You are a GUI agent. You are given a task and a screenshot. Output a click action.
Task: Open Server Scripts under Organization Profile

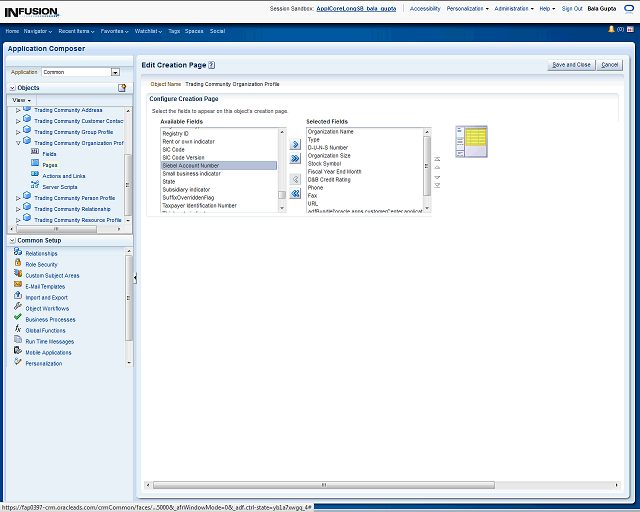coord(59,186)
